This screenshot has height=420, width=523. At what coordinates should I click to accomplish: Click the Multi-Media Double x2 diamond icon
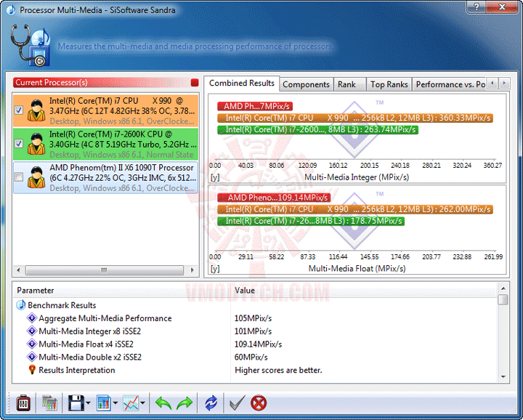[x=32, y=357]
